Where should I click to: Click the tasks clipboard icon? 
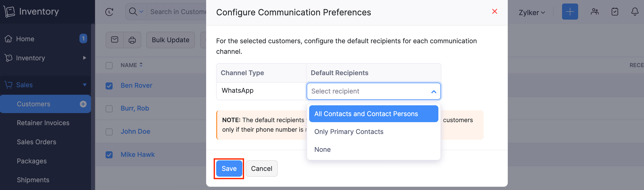(615, 12)
